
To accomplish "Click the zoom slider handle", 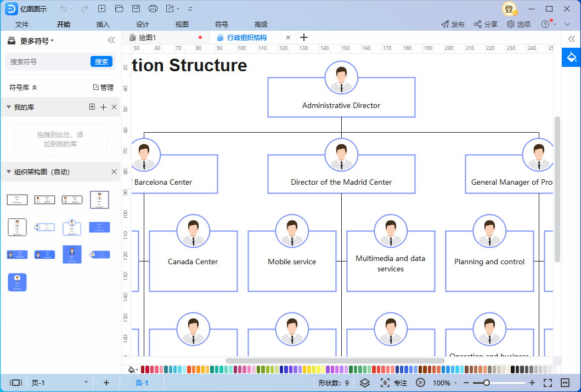I will [487, 383].
